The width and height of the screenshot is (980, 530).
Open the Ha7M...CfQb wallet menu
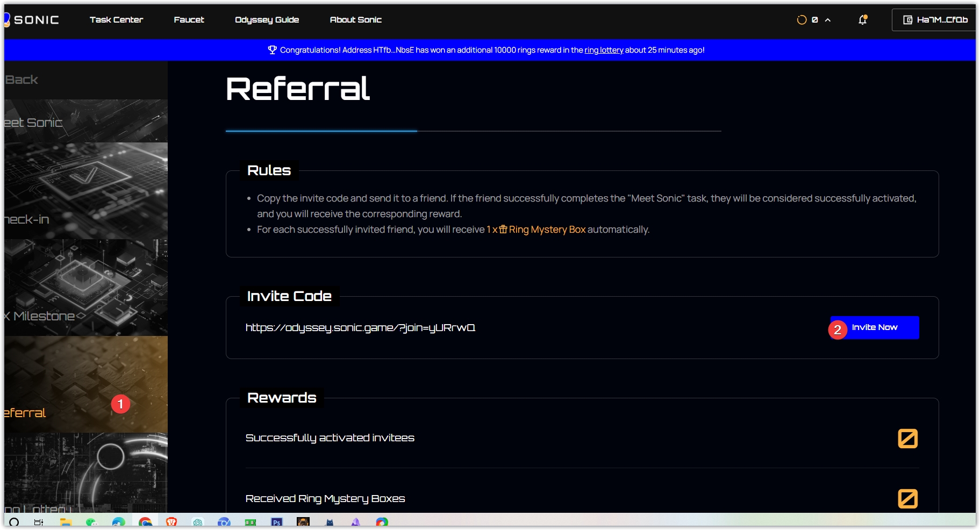[x=935, y=20]
